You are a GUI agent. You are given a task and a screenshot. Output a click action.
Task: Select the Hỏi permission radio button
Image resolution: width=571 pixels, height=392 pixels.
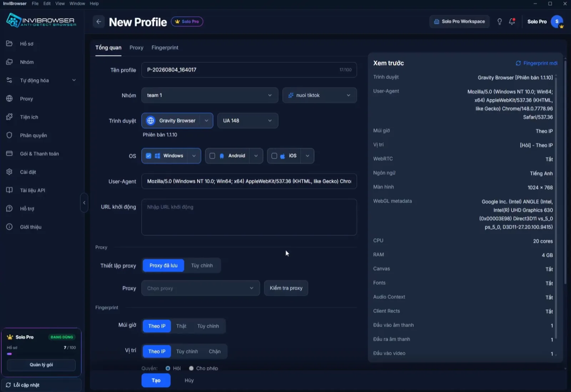point(168,368)
